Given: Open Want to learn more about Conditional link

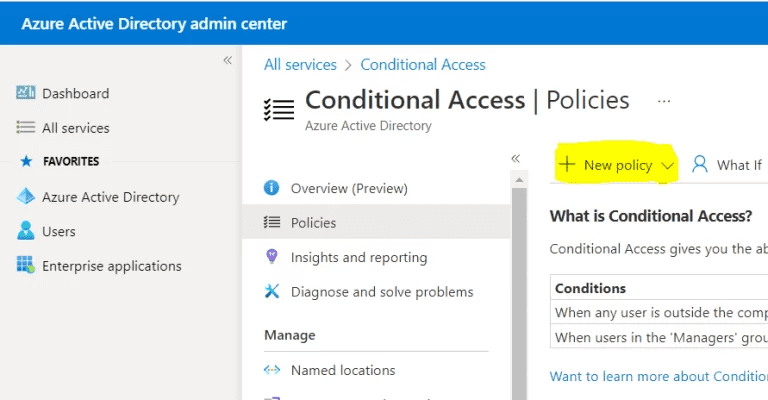Looking at the screenshot, I should click(658, 376).
